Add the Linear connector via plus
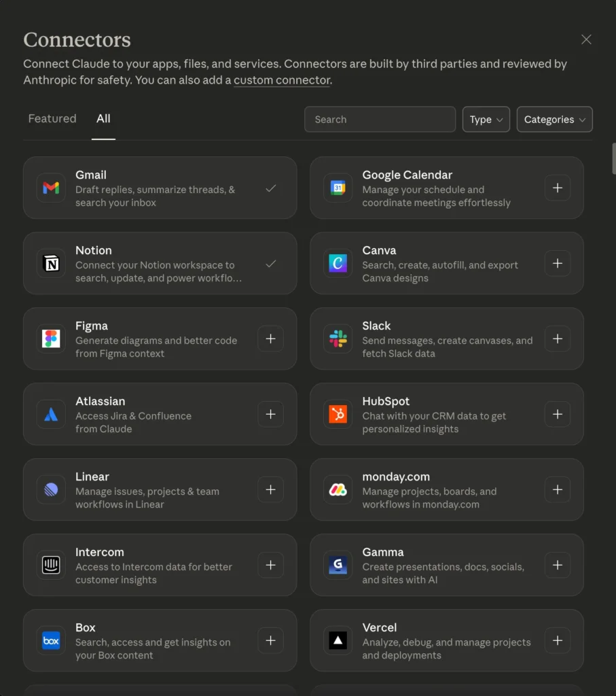Image resolution: width=616 pixels, height=696 pixels. (270, 489)
